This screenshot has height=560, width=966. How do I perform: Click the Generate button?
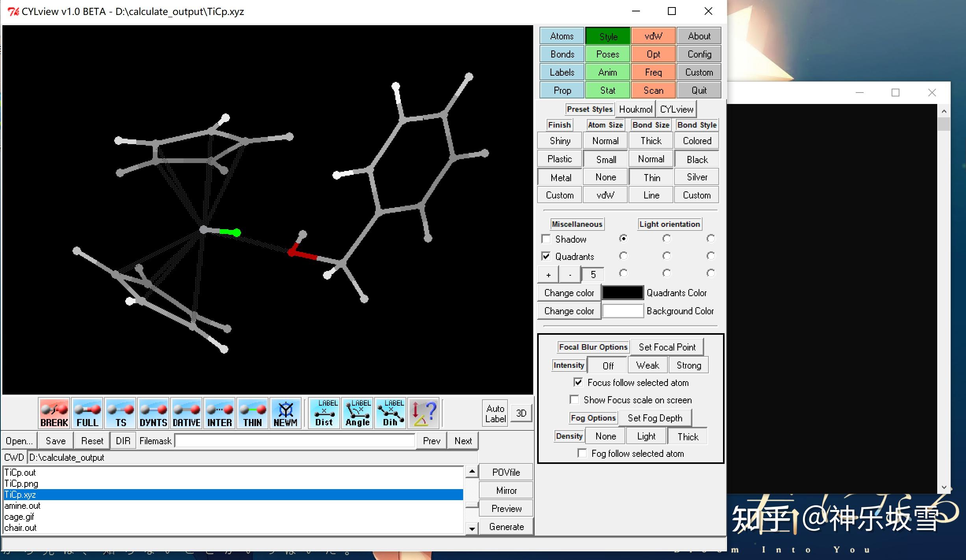506,527
